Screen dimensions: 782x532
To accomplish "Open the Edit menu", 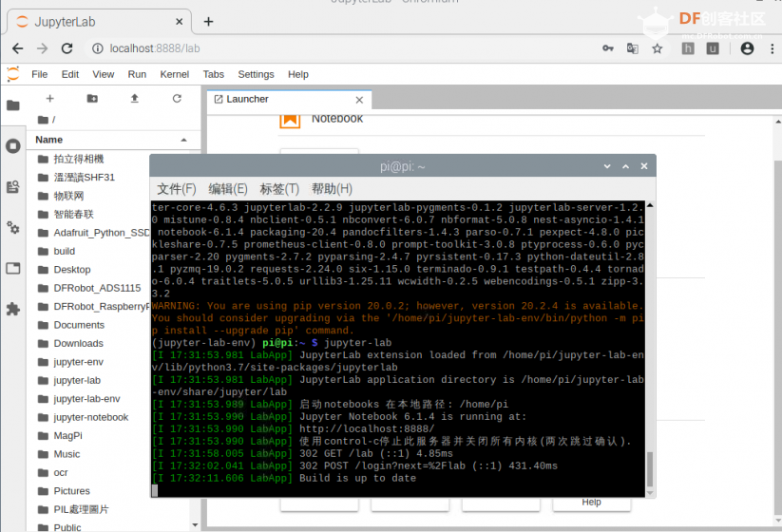I will (x=69, y=74).
